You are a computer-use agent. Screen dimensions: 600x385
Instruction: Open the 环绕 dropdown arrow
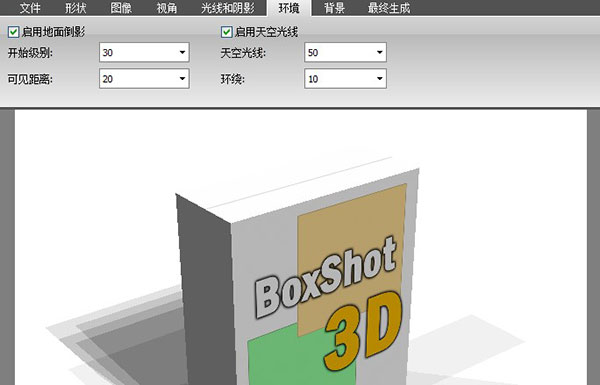pyautogui.click(x=380, y=79)
